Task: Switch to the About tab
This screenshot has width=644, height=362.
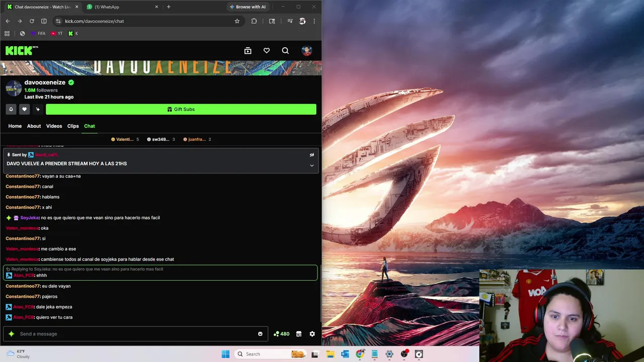Action: 34,126
